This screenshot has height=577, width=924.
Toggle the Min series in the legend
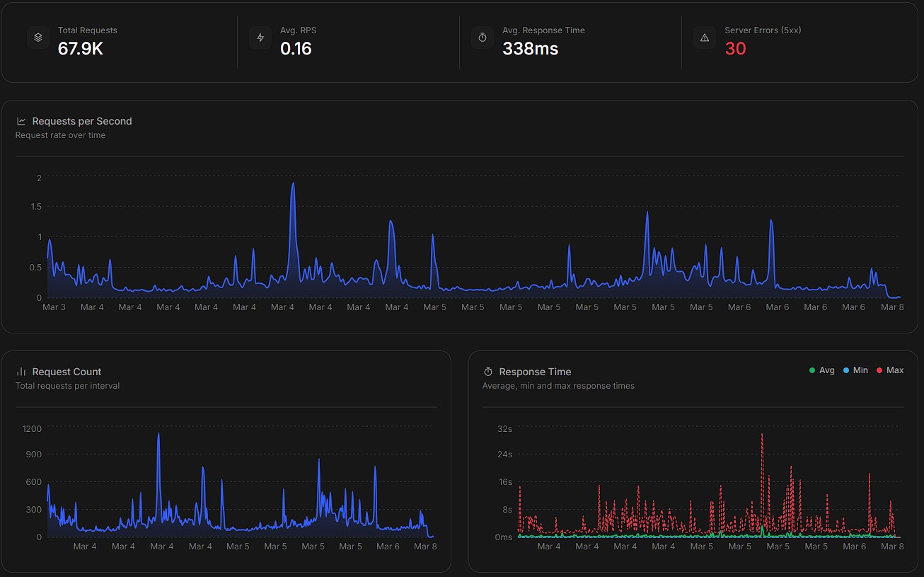click(x=855, y=370)
